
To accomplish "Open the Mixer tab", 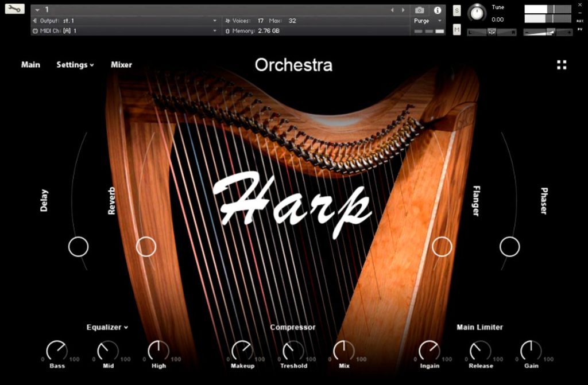I will click(x=122, y=65).
